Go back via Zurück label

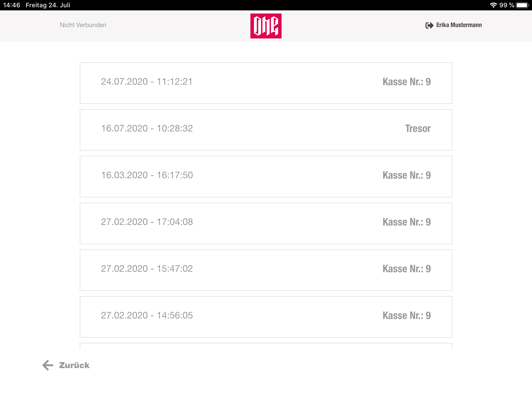74,365
